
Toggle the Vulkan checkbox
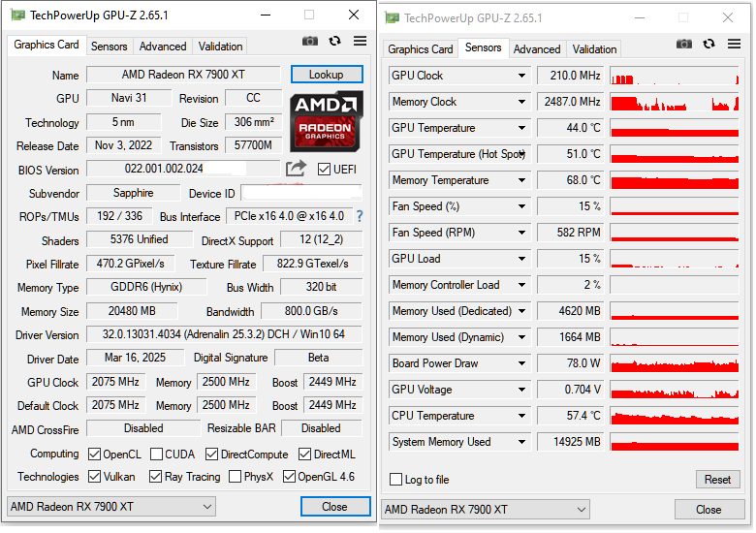(95, 477)
